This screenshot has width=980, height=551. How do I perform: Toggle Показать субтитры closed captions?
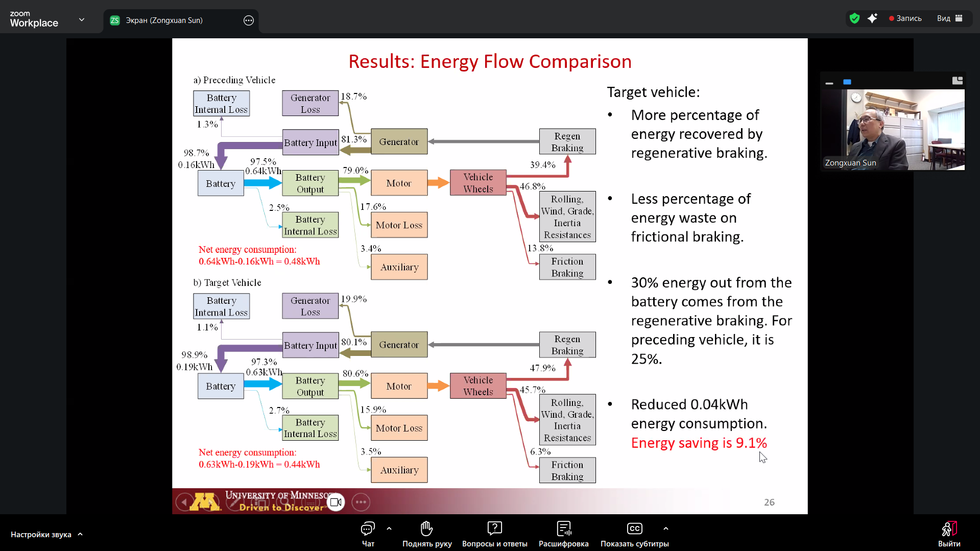(x=634, y=534)
